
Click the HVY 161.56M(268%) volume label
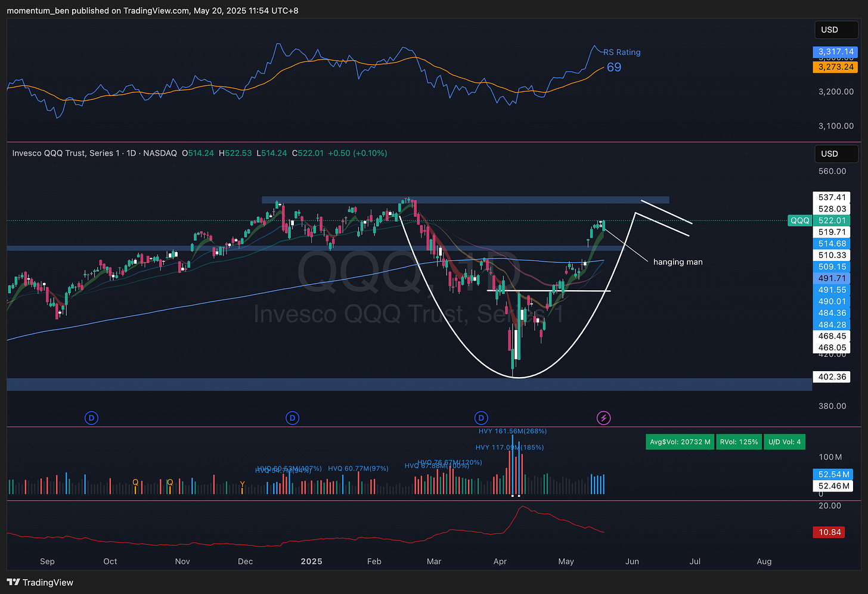pyautogui.click(x=513, y=431)
